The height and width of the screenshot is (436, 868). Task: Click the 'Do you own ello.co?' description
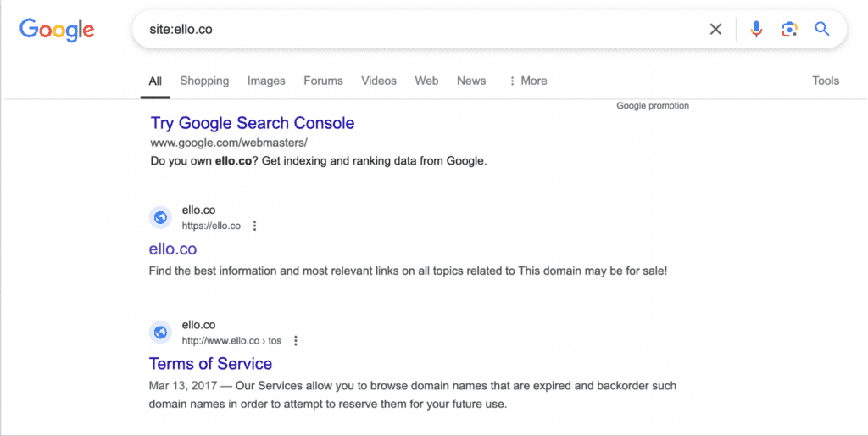[x=319, y=161]
